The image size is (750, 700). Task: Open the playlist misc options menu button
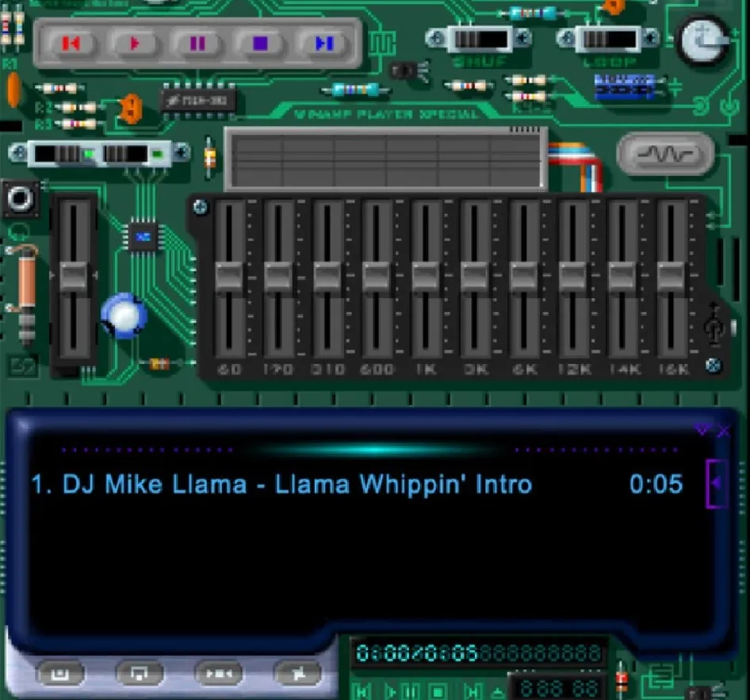pyautogui.click(x=297, y=674)
